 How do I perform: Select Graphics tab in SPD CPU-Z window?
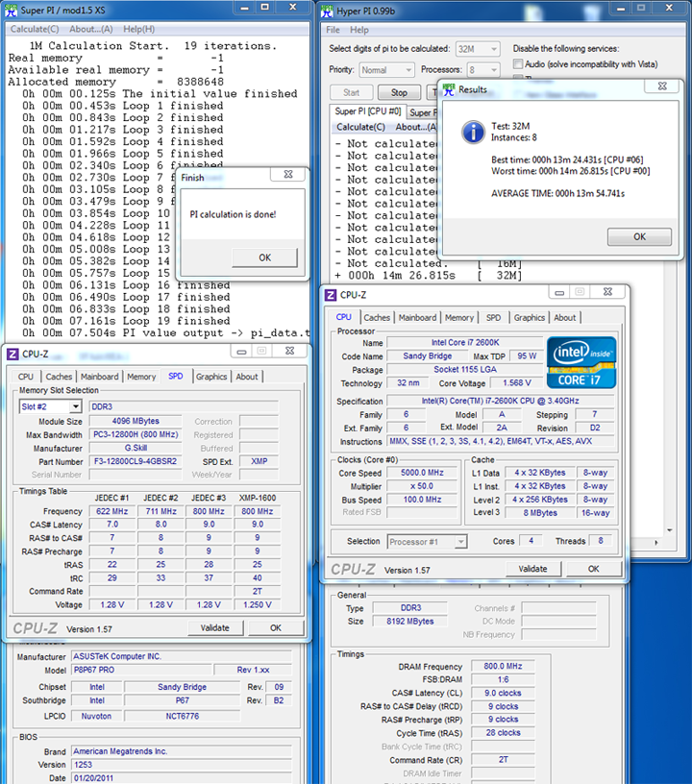click(x=211, y=377)
